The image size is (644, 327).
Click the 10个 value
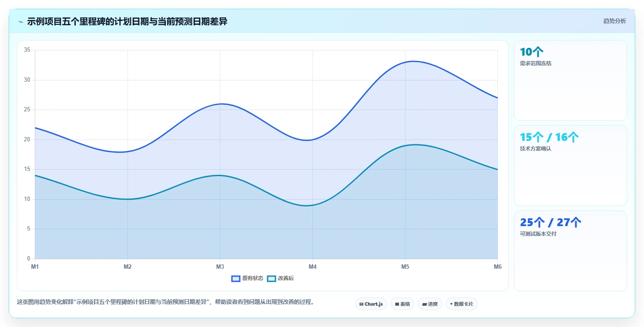pyautogui.click(x=531, y=52)
